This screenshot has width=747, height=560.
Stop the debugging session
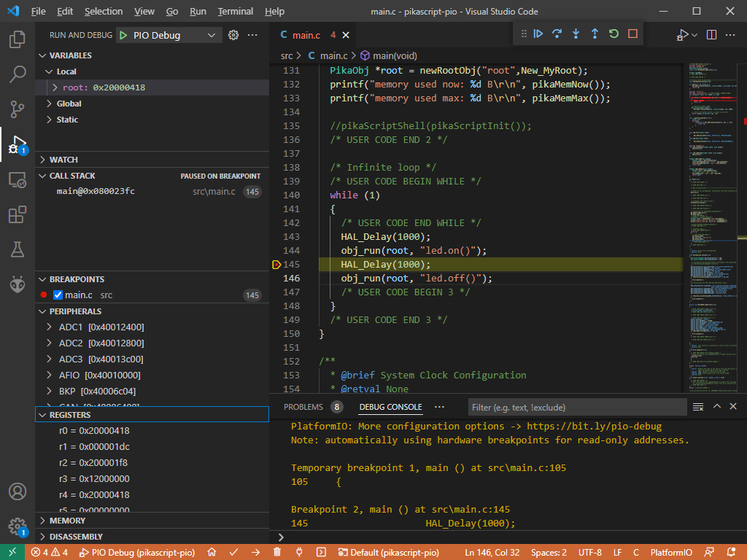coord(632,34)
